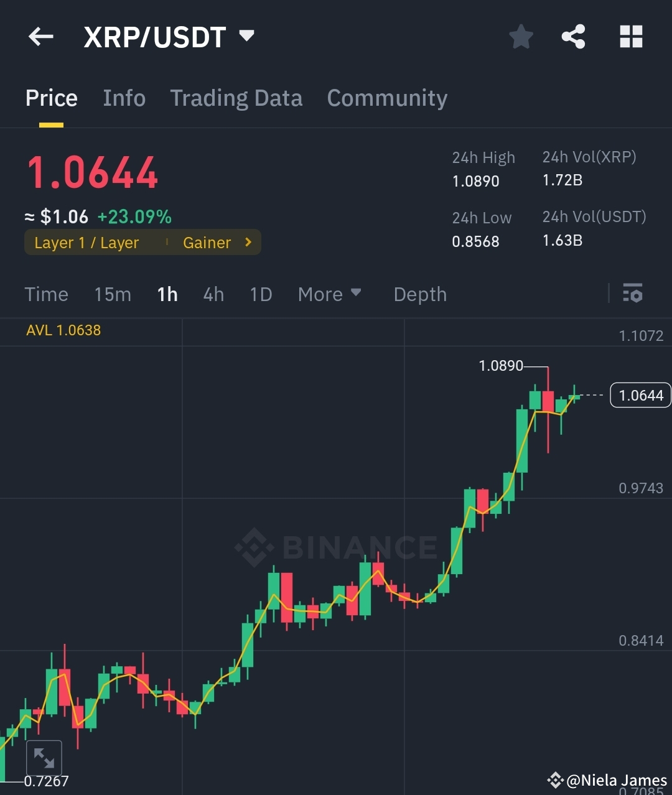Enable the 4h timeframe view
This screenshot has width=672, height=795.
(213, 294)
